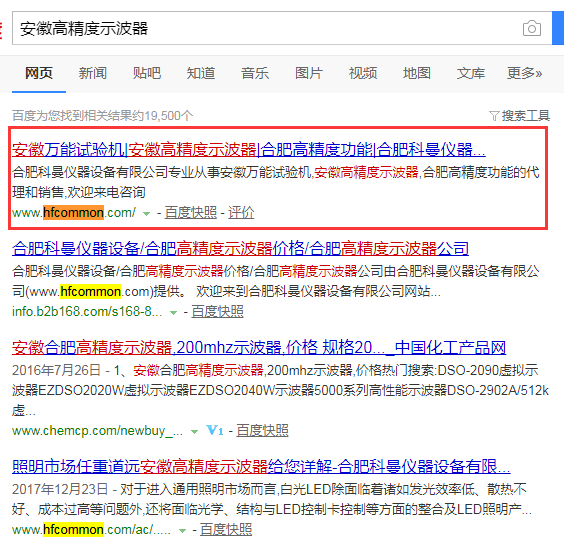Screen dimensions: 564x547
Task: Open the 安徽万能试验机 first result title
Action: click(x=249, y=150)
